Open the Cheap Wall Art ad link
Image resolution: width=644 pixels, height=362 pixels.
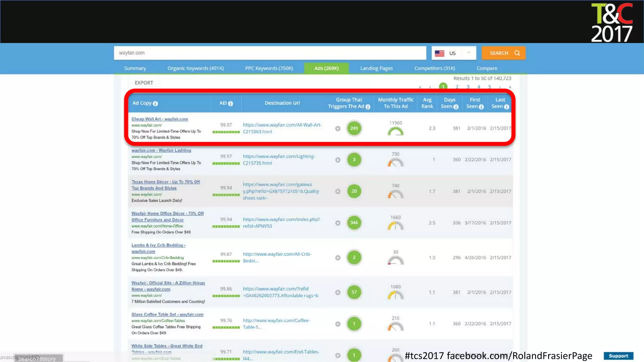159,119
